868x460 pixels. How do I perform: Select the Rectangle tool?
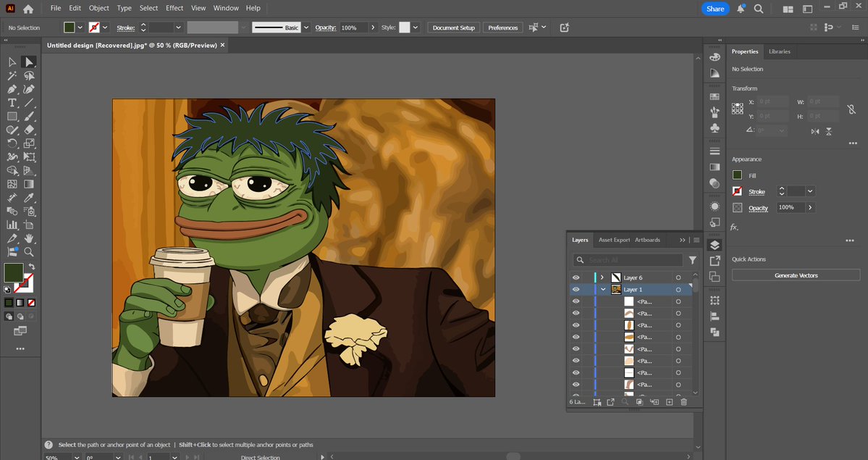click(12, 117)
